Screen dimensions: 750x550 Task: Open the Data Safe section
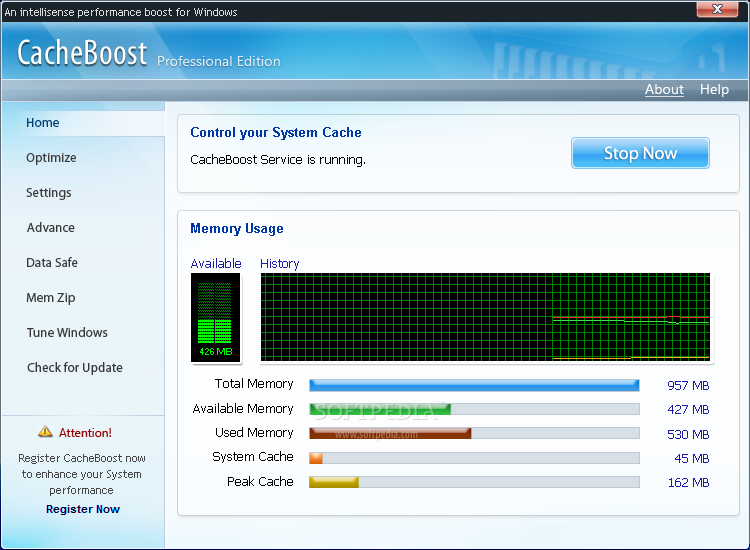[x=52, y=263]
